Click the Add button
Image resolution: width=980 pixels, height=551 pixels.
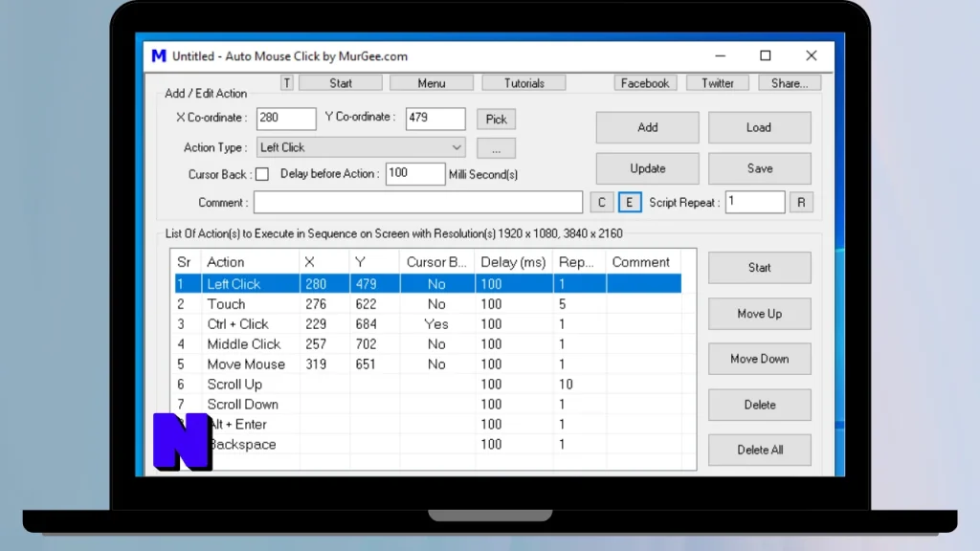(x=648, y=127)
